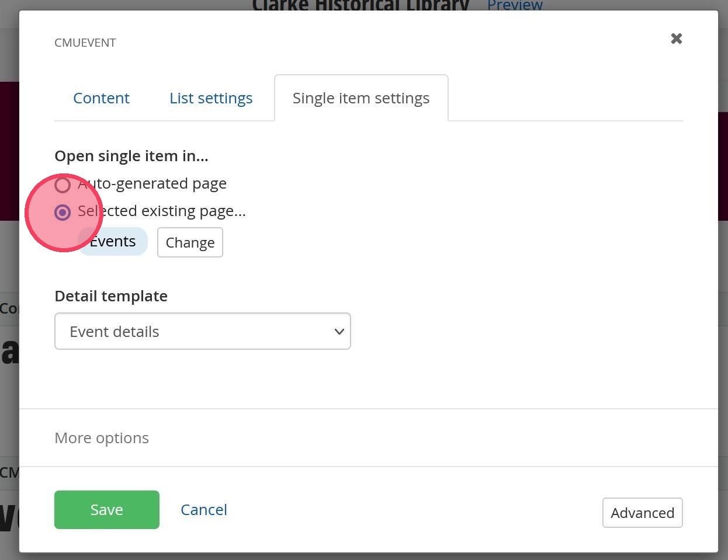Close the CMUEVENT dialog with the X
This screenshot has height=560, width=728.
point(676,39)
